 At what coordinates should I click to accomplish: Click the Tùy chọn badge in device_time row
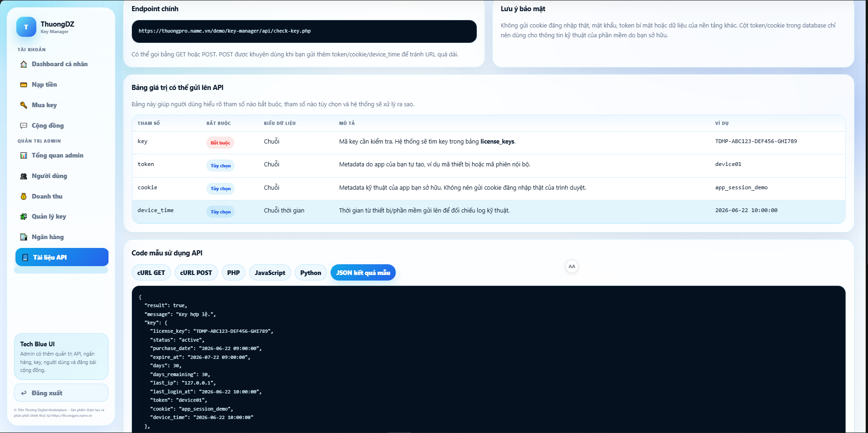tap(220, 212)
